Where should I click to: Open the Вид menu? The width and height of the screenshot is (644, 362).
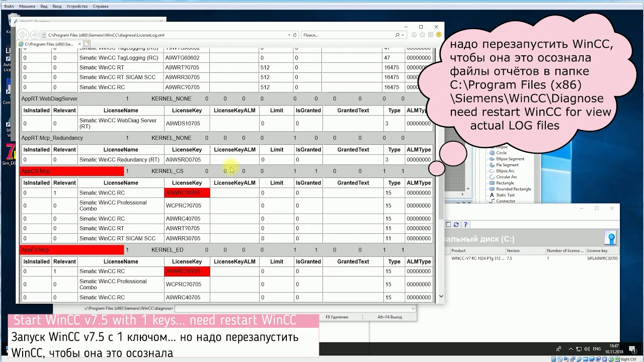tap(44, 7)
